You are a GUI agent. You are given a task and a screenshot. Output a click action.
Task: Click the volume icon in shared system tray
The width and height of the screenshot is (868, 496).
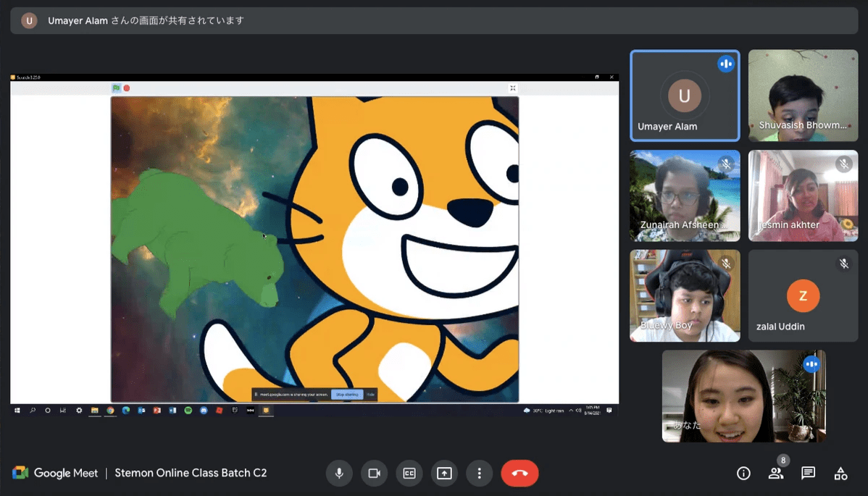pyautogui.click(x=578, y=411)
